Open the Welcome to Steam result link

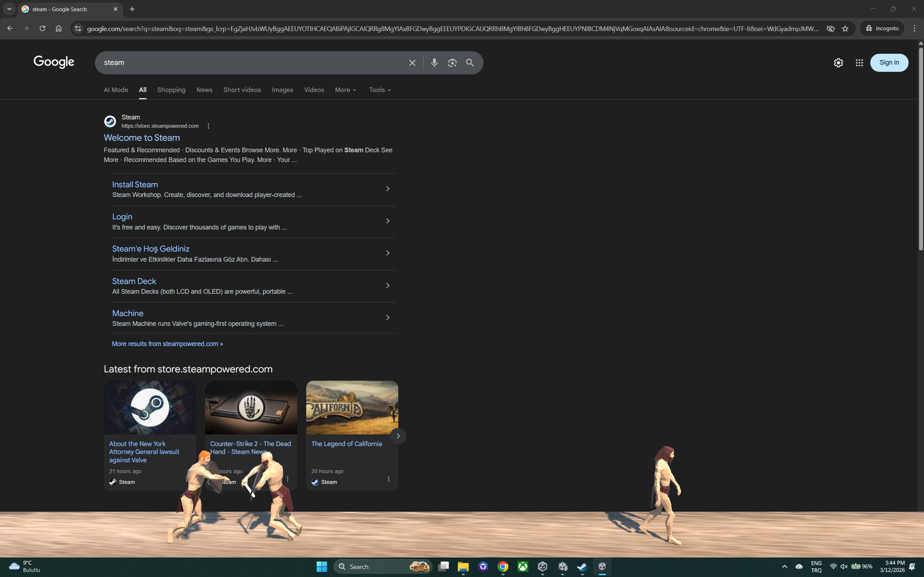tap(142, 138)
